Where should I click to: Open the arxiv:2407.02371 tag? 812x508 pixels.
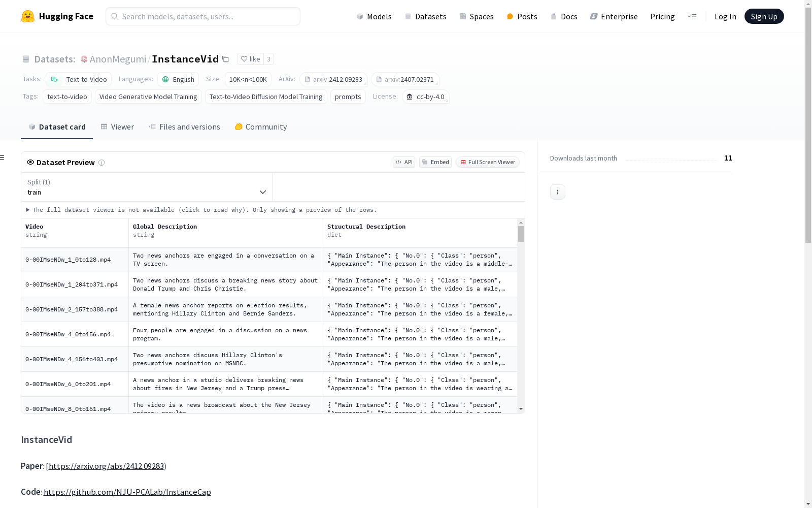coord(405,79)
